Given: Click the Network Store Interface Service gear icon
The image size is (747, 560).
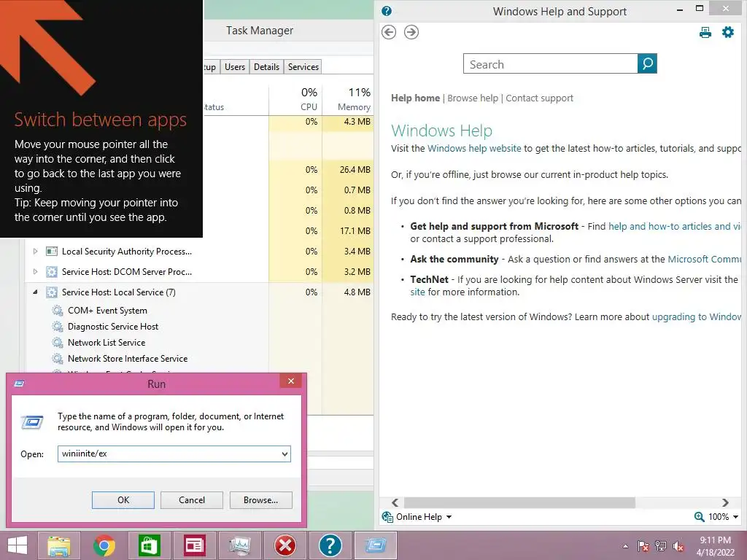Looking at the screenshot, I should [57, 359].
